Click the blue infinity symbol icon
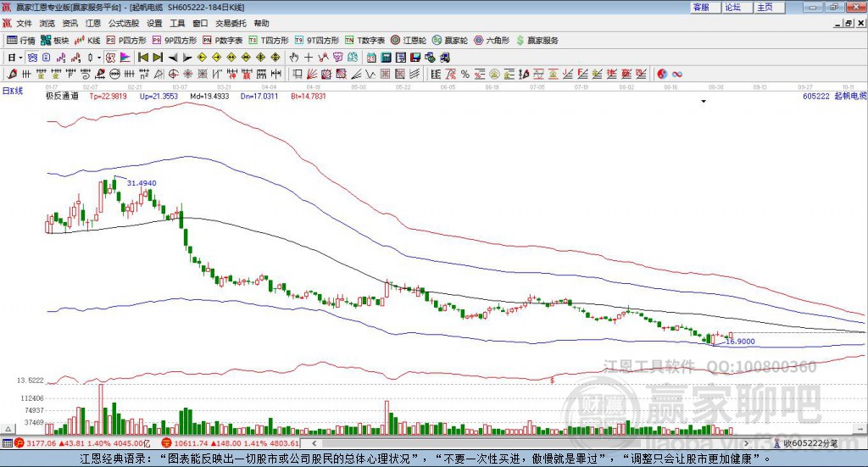The width and height of the screenshot is (868, 467). click(677, 74)
